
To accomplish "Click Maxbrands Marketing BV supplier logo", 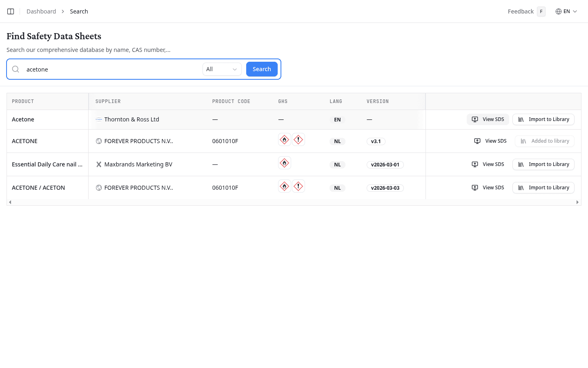I will 99,164.
